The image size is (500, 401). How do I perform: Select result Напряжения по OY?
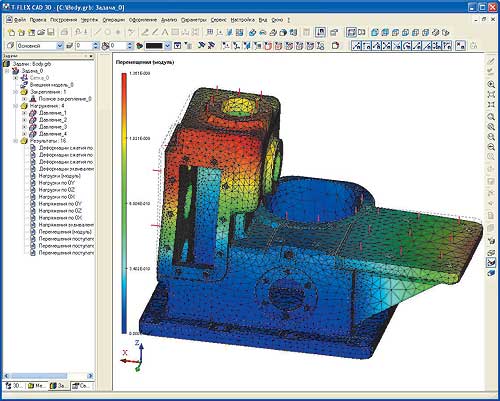tap(60, 204)
